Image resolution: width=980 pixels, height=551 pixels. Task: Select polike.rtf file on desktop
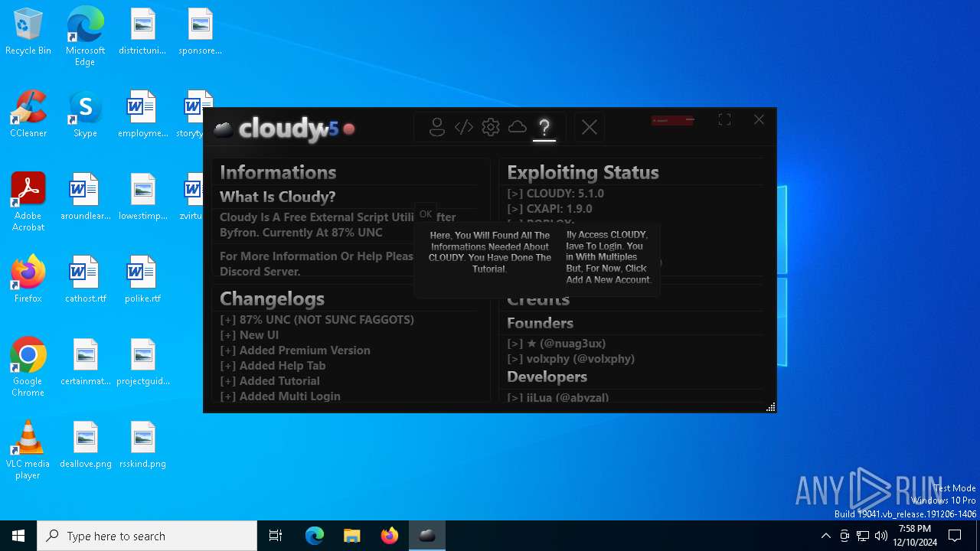[x=142, y=279]
